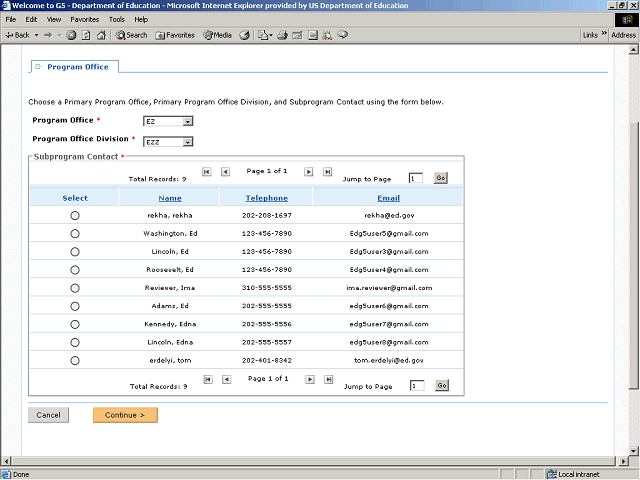The height and width of the screenshot is (480, 640).
Task: Open the Back button history dropdown arrow
Action: pyautogui.click(x=36, y=35)
